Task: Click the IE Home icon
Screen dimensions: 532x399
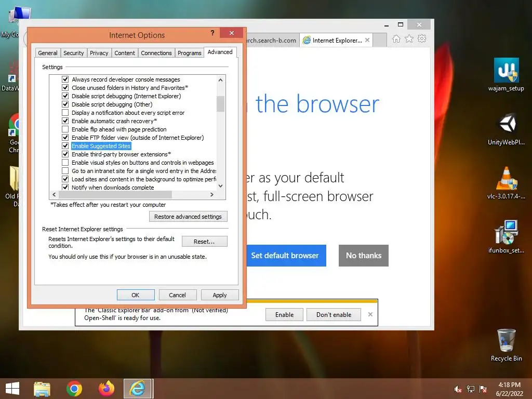Action: (396, 38)
